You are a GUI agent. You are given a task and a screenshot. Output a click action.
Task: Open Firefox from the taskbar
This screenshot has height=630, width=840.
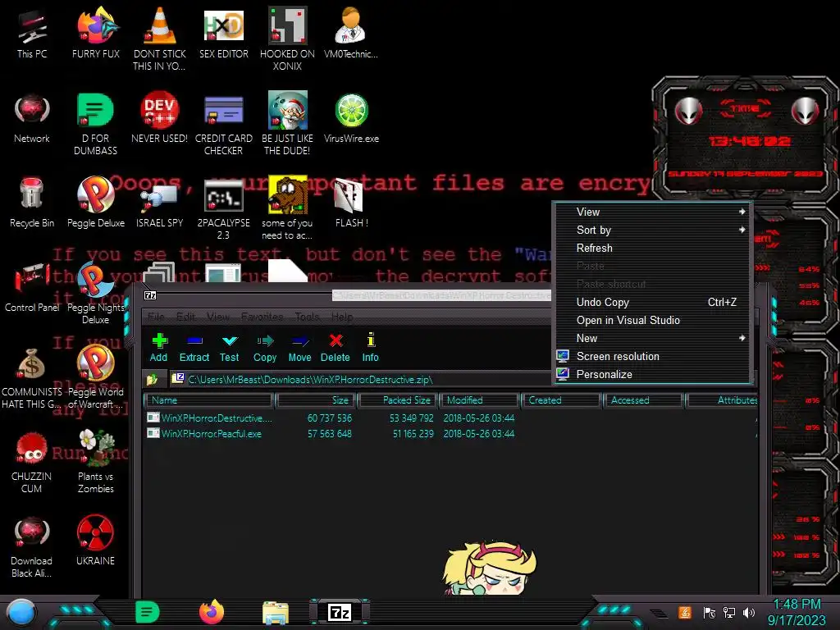point(212,612)
